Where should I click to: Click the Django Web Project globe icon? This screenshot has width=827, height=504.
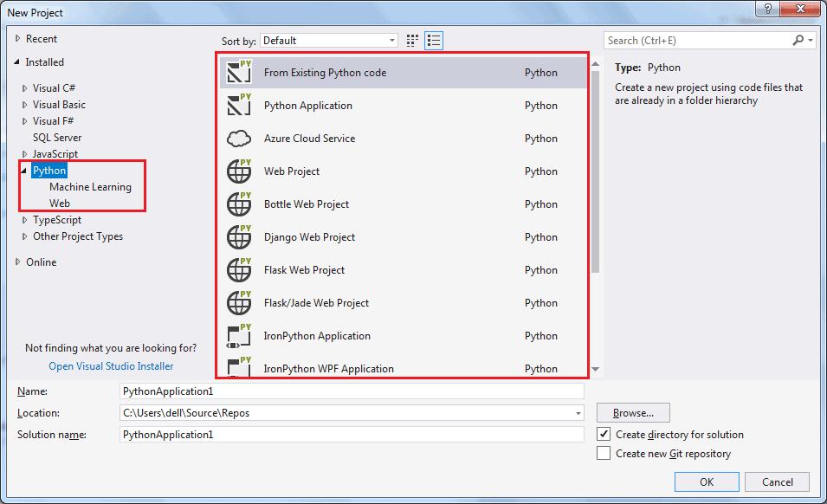239,236
